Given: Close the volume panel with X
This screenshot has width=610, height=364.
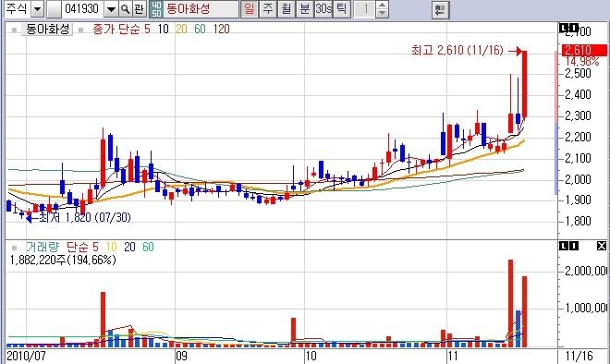Looking at the screenshot, I should coord(601,246).
